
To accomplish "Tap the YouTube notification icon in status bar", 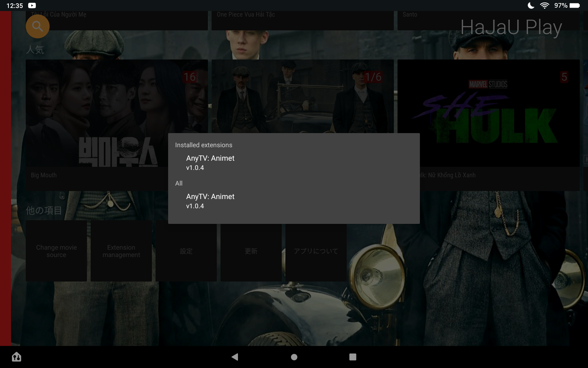I will 32,6.
